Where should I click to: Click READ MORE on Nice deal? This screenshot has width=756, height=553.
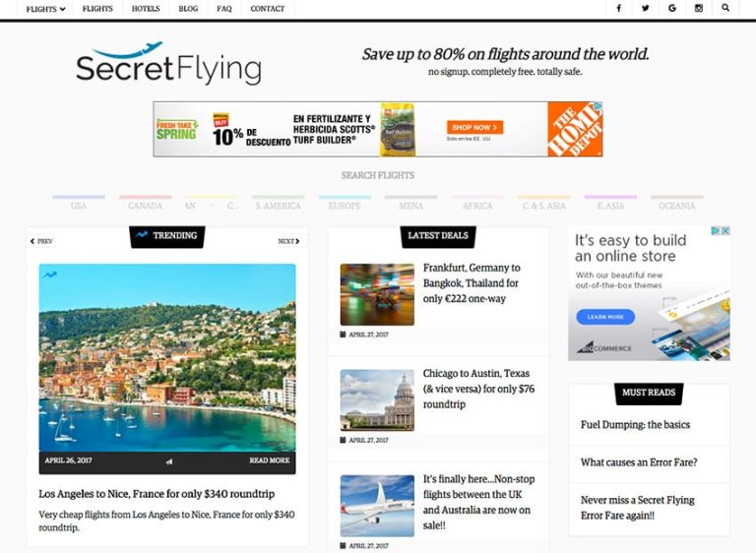[270, 461]
